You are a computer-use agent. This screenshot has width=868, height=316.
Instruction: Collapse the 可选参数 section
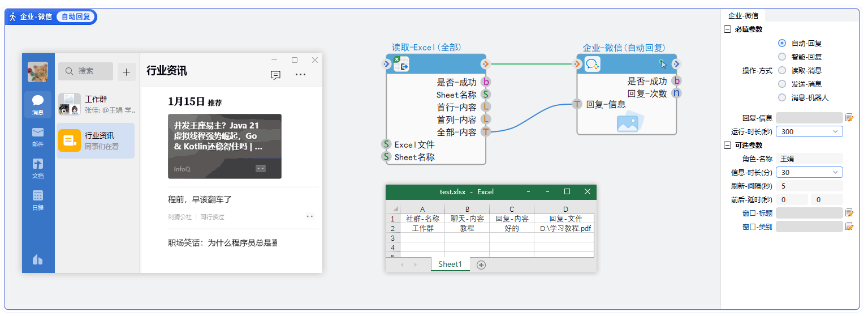click(727, 145)
